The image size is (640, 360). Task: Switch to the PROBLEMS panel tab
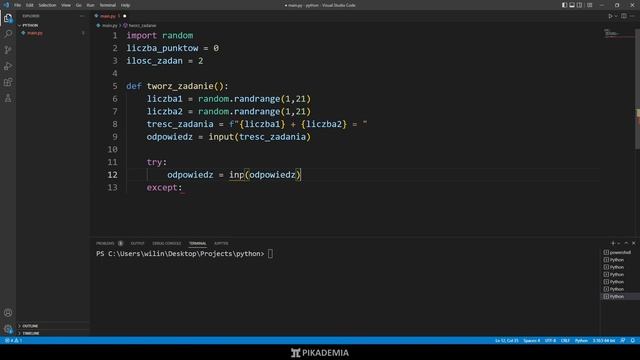coord(105,243)
